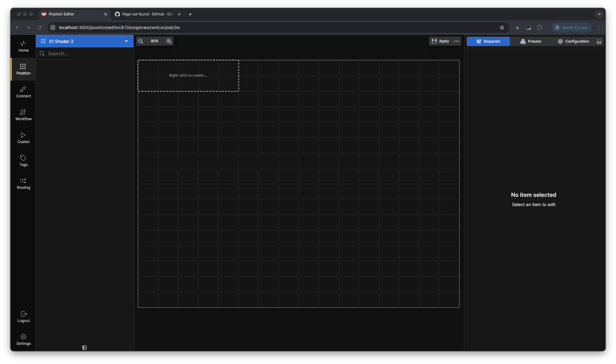616x364 pixels.
Task: Zoom out of the position canvas
Action: tap(141, 41)
